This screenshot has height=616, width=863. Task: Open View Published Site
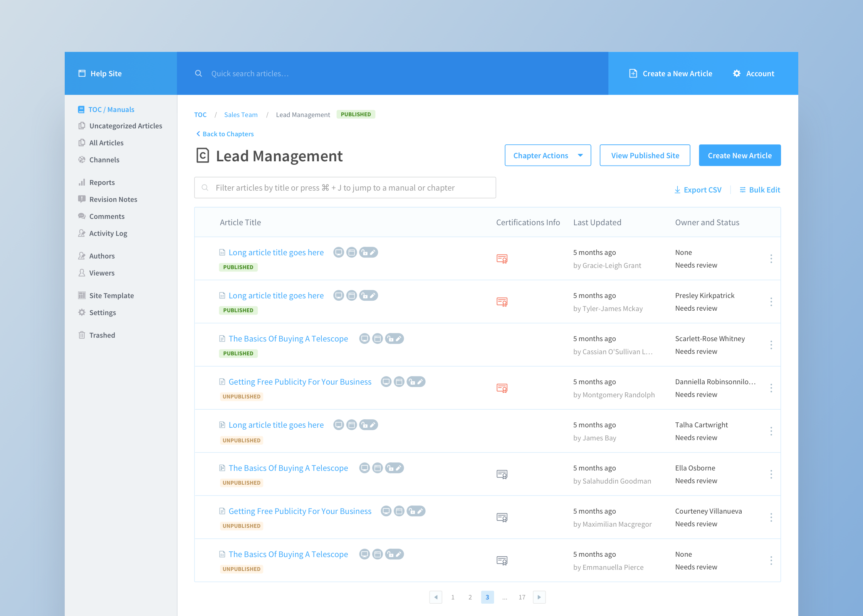point(645,155)
